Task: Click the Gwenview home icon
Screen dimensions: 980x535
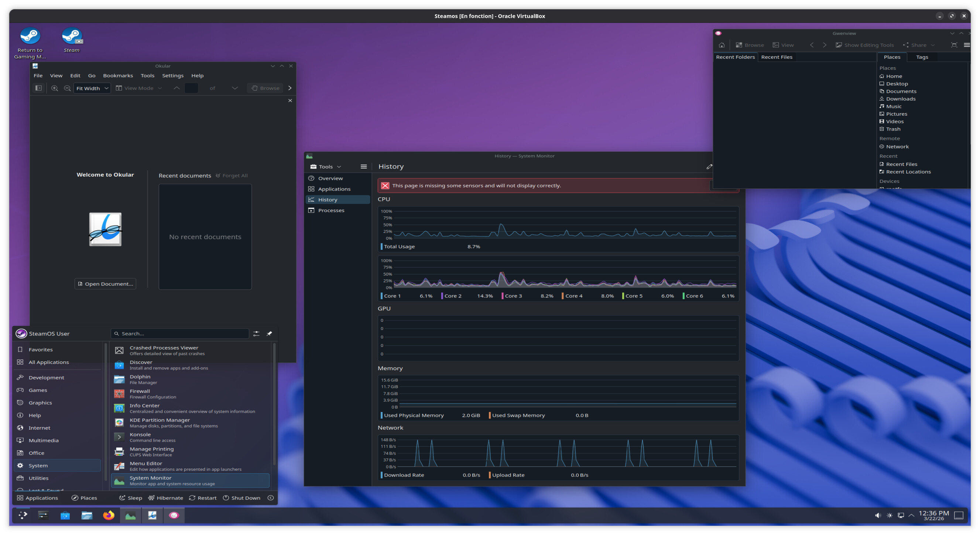Action: click(x=722, y=45)
